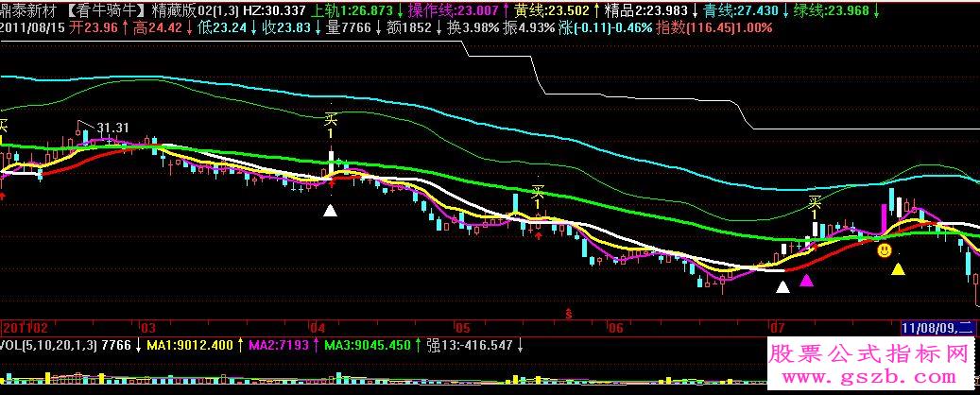Click the 买1 signal in July
Image resolution: width=980 pixels, height=395 pixels.
click(815, 208)
